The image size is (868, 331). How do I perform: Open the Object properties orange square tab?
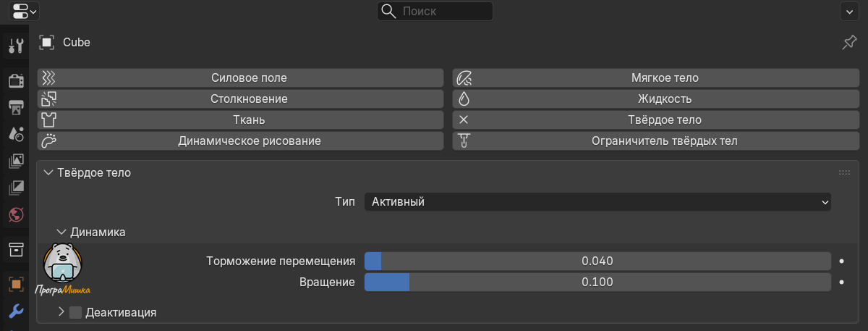16,284
